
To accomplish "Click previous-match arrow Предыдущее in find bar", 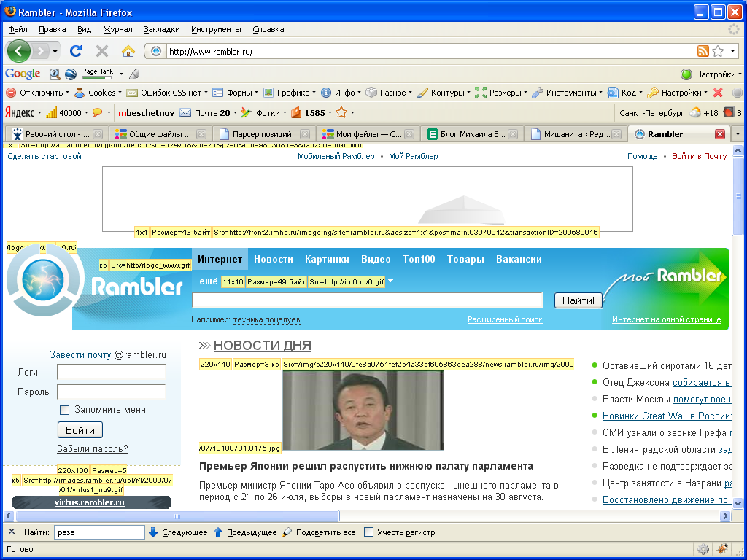I will click(245, 532).
